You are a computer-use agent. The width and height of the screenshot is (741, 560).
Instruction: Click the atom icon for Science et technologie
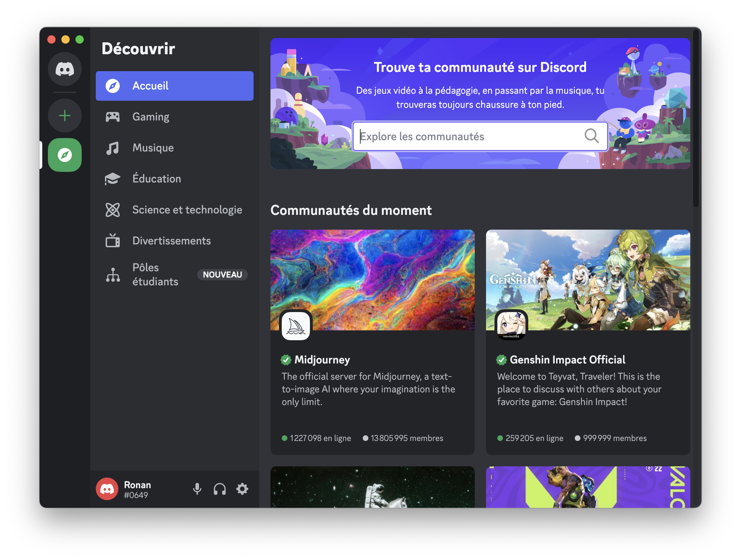coord(113,210)
